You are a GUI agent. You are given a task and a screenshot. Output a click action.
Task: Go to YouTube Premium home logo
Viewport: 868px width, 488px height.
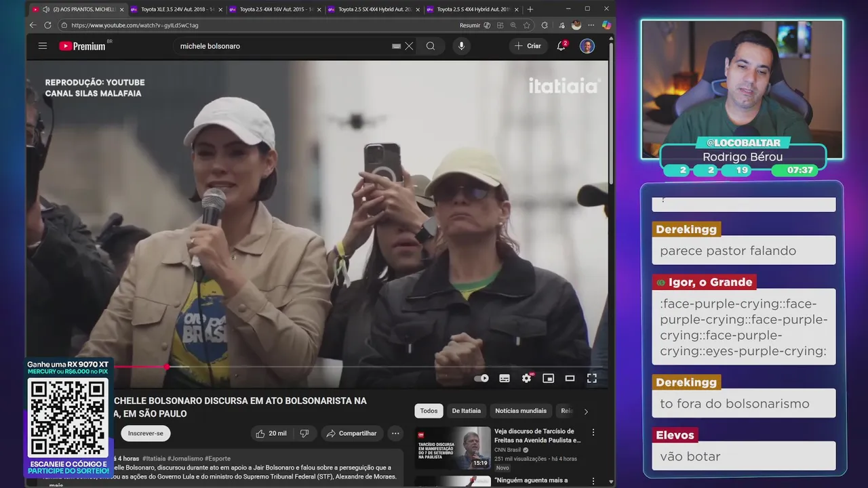tap(82, 46)
